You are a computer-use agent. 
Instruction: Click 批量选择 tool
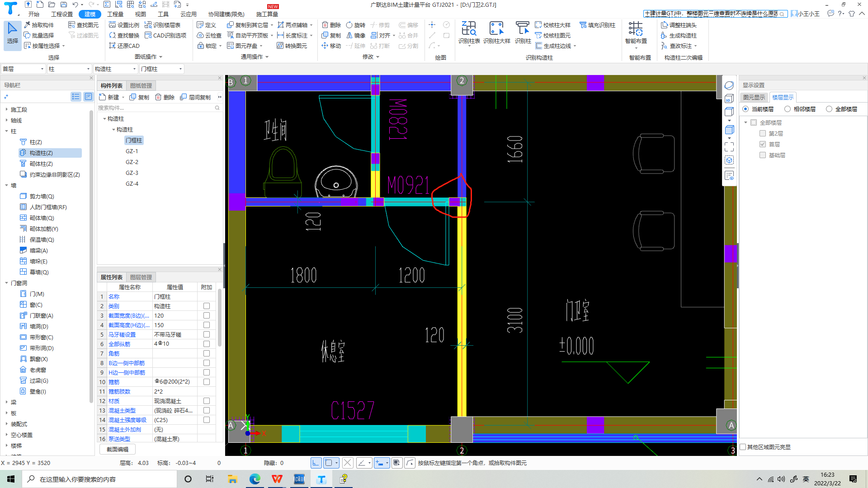(x=39, y=35)
